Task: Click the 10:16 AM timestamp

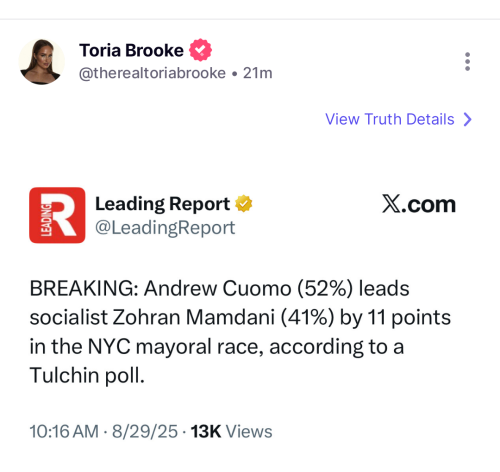Action: tap(64, 431)
